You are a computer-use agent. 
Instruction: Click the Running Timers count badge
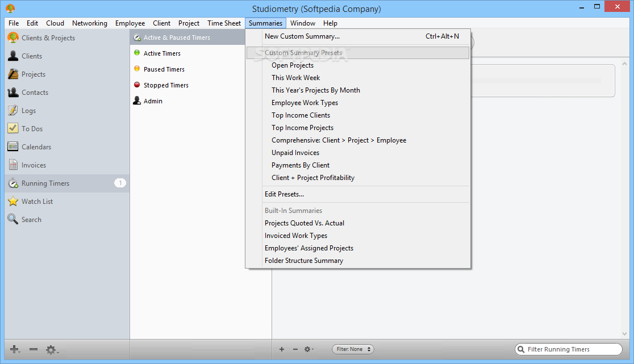point(120,183)
